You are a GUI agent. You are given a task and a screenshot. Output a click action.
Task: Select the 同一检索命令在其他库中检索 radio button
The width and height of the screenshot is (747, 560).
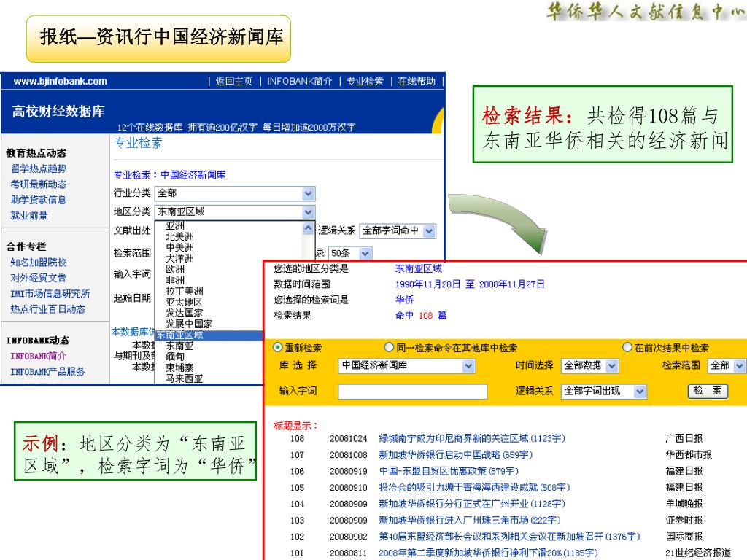pos(389,348)
